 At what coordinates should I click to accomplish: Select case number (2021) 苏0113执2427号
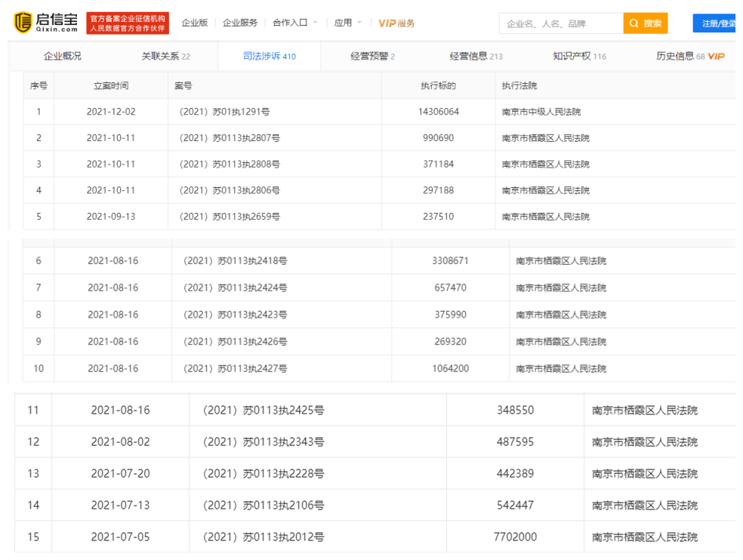(x=235, y=368)
